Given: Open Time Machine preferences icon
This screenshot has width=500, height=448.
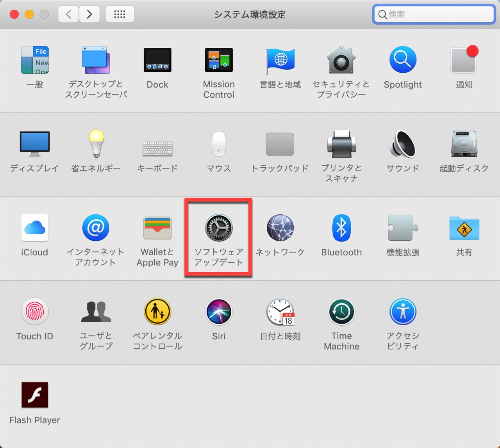Looking at the screenshot, I should [x=341, y=312].
